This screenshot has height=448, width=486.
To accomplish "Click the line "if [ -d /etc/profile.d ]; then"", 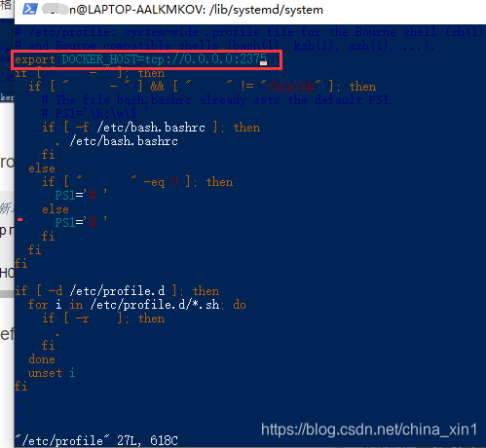I will 117,291.
